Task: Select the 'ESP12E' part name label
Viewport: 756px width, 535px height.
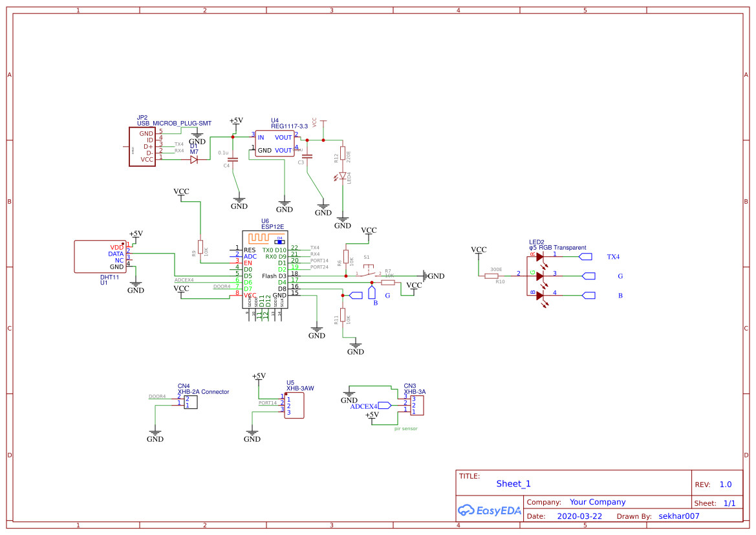Action: coord(272,226)
